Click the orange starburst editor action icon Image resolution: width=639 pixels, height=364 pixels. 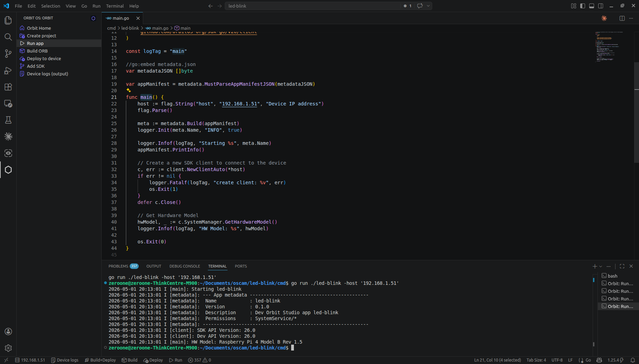[x=604, y=18]
